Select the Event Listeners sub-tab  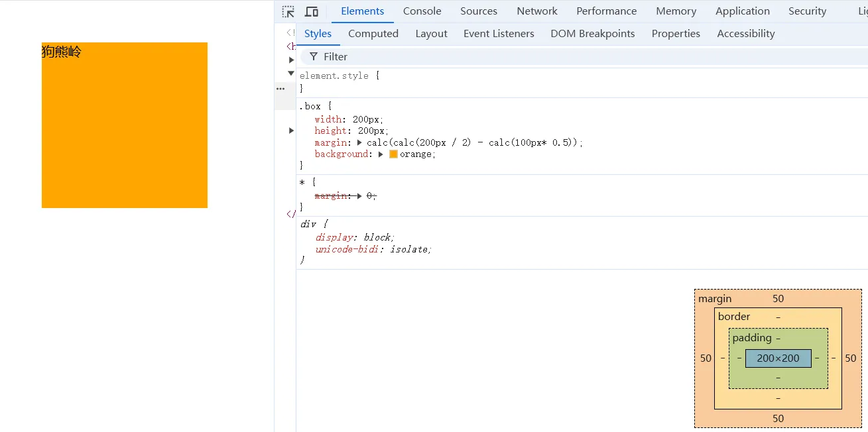[x=499, y=34]
